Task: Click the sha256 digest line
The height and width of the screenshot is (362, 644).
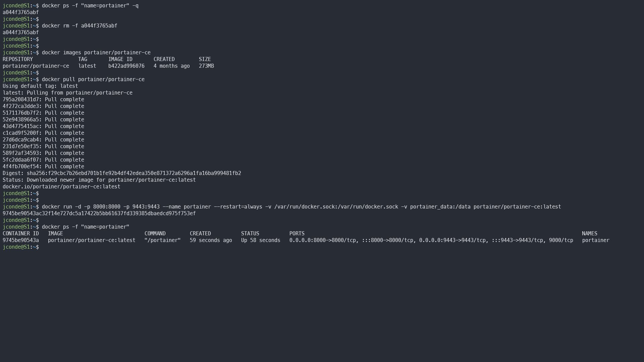Action: [x=122, y=173]
